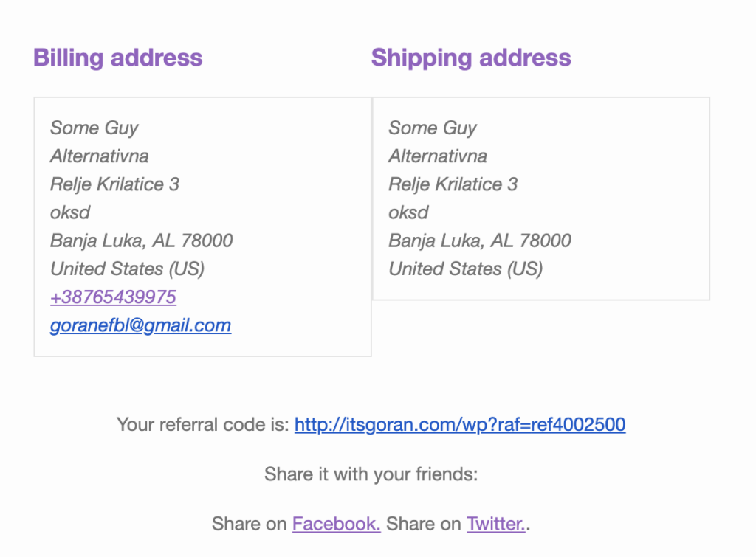The width and height of the screenshot is (756, 557).
Task: Select Alternativna line in billing address
Action: click(x=99, y=156)
